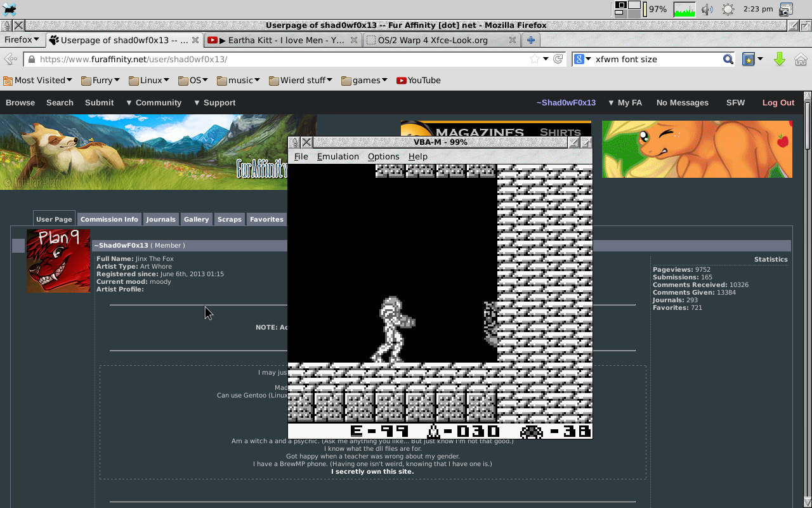Go to the Firefox home page icon

[x=801, y=59]
